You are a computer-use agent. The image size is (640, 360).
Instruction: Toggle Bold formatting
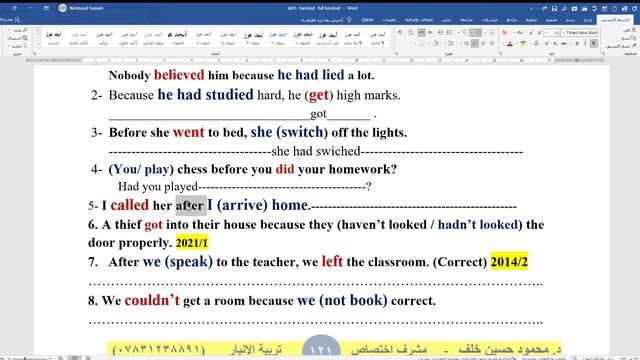coord(593,43)
